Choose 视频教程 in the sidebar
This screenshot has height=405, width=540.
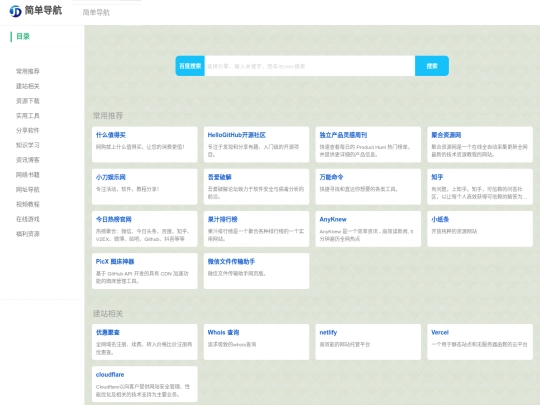point(28,204)
